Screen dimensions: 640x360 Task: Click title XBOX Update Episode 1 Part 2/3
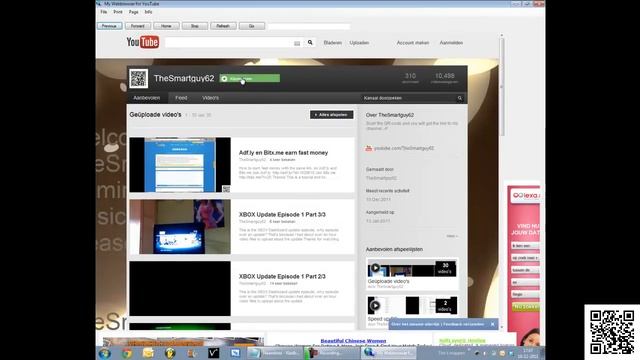point(282,276)
